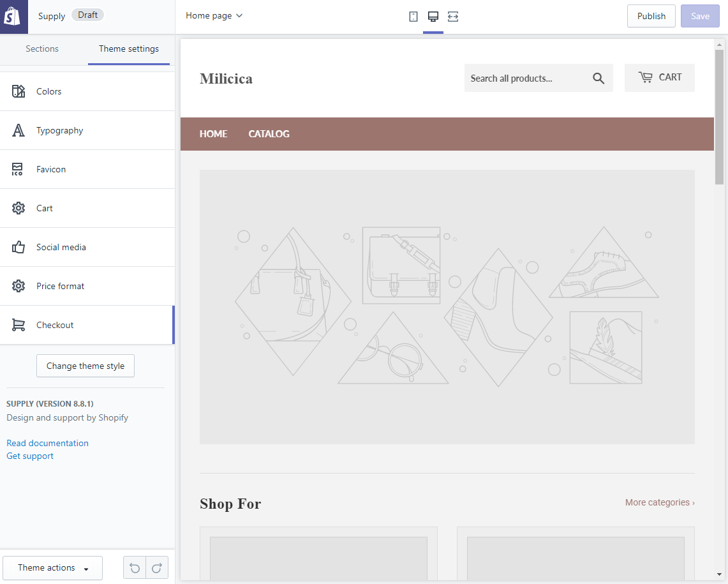The image size is (728, 584).
Task: Click the redo arrow icon
Action: click(x=157, y=567)
